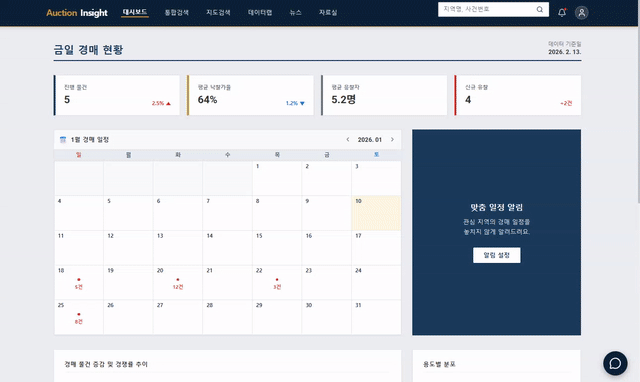Go to next month in calendar
Screen dimensions: 640x382
(x=392, y=140)
